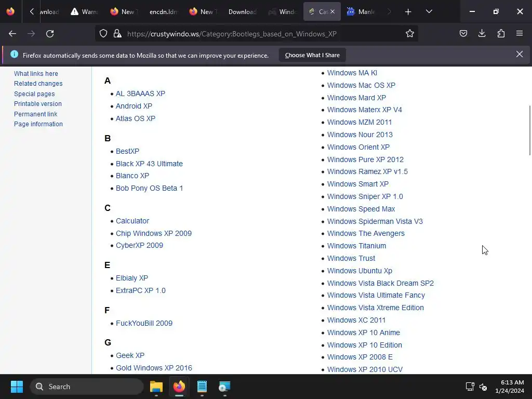
Task: Open Gold Windows XP 2016 link
Action: (154, 368)
